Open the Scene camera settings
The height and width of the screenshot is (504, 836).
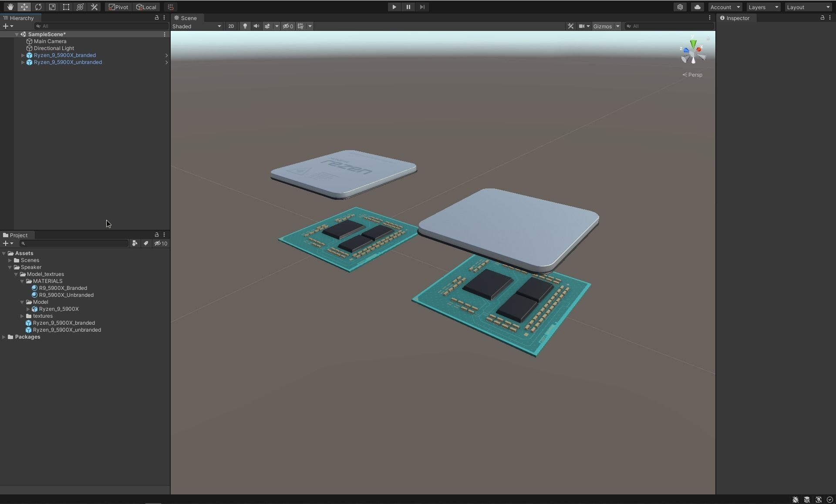coord(584,26)
